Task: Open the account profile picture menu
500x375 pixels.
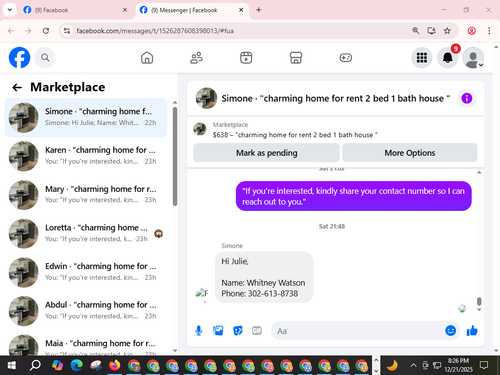Action: (x=473, y=58)
